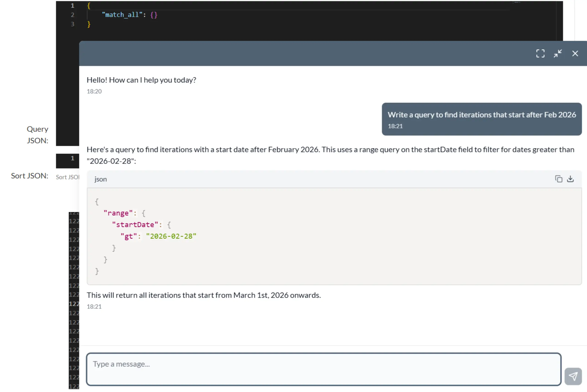This screenshot has height=392, width=587.
Task: Click line number 1 of second editor
Action: [72, 158]
